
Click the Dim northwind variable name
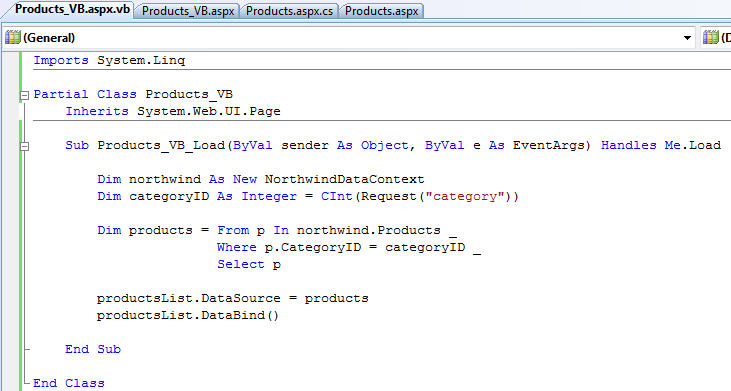(165, 179)
